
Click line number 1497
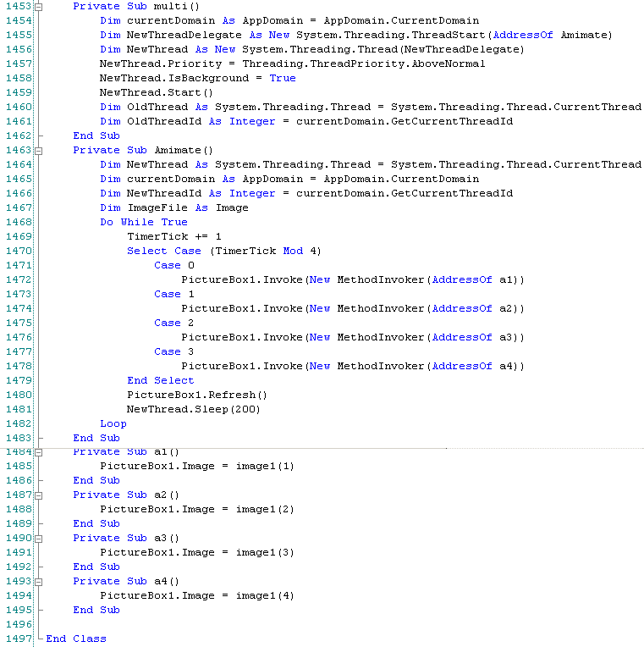coord(19,639)
